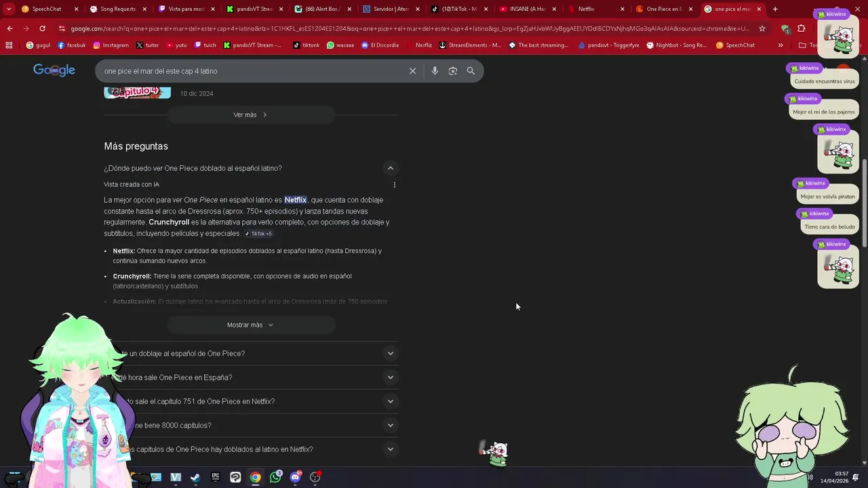Open the yutu bookmark

[x=176, y=45]
